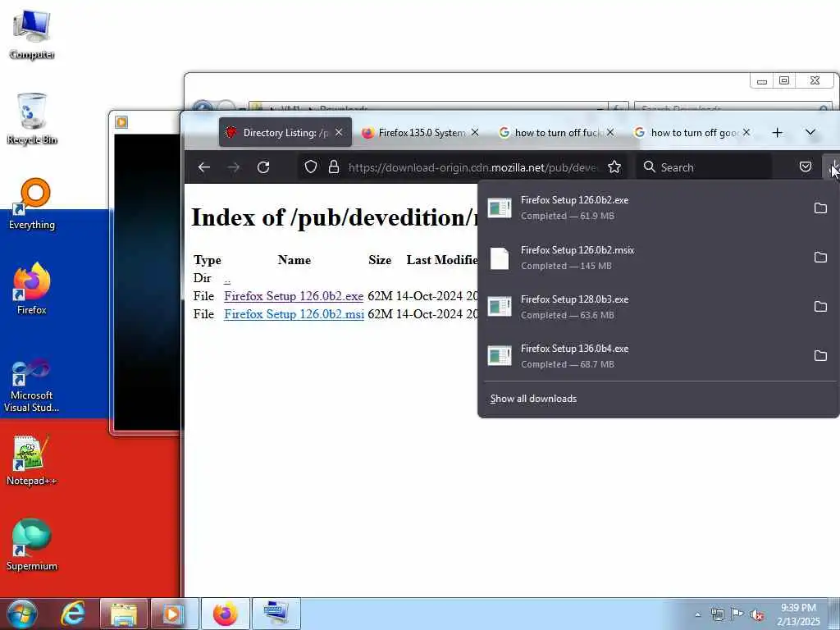
Task: Open the Recycle Bin desktop icon
Action: point(32,118)
